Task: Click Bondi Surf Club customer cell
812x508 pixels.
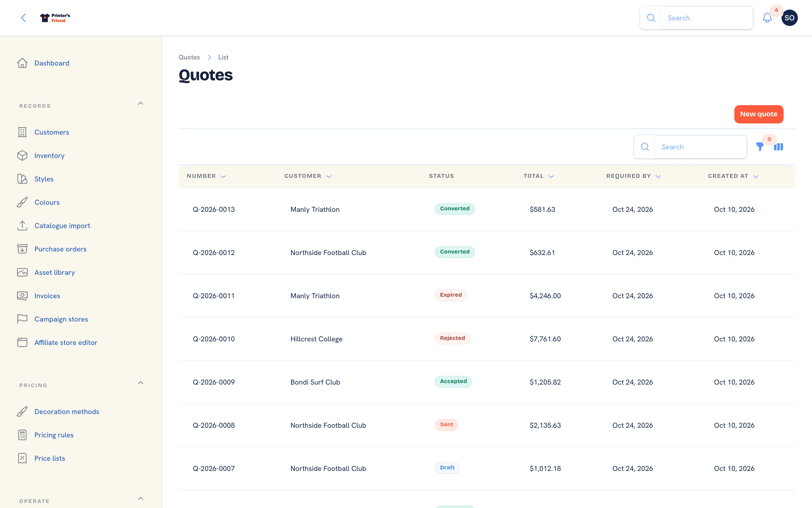Action: pos(315,382)
